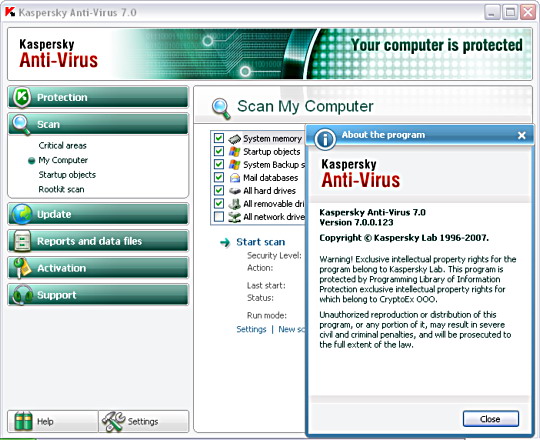Check the All network drives checkbox
540x440 pixels.
pos(219,217)
